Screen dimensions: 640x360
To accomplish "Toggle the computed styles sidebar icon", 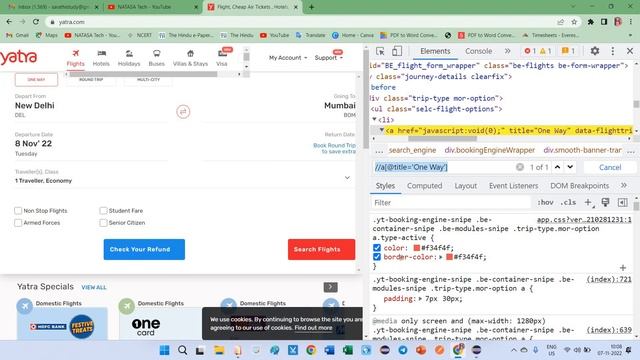I will pyautogui.click(x=622, y=202).
